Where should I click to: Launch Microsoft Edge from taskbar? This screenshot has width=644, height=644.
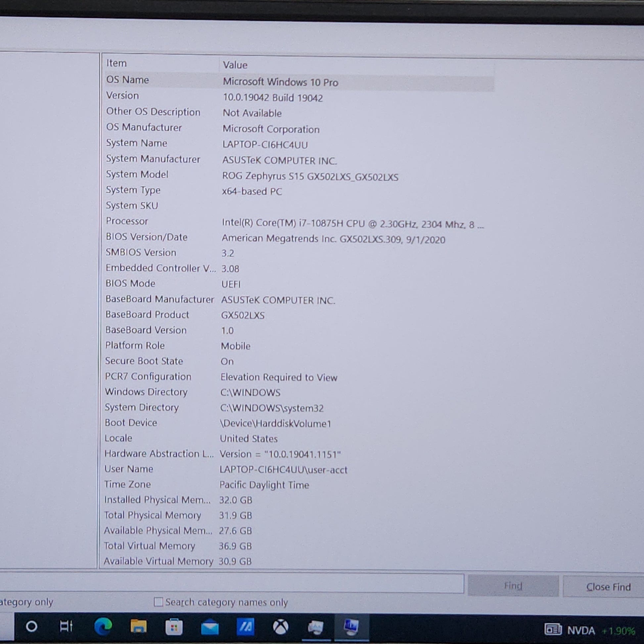pyautogui.click(x=103, y=627)
